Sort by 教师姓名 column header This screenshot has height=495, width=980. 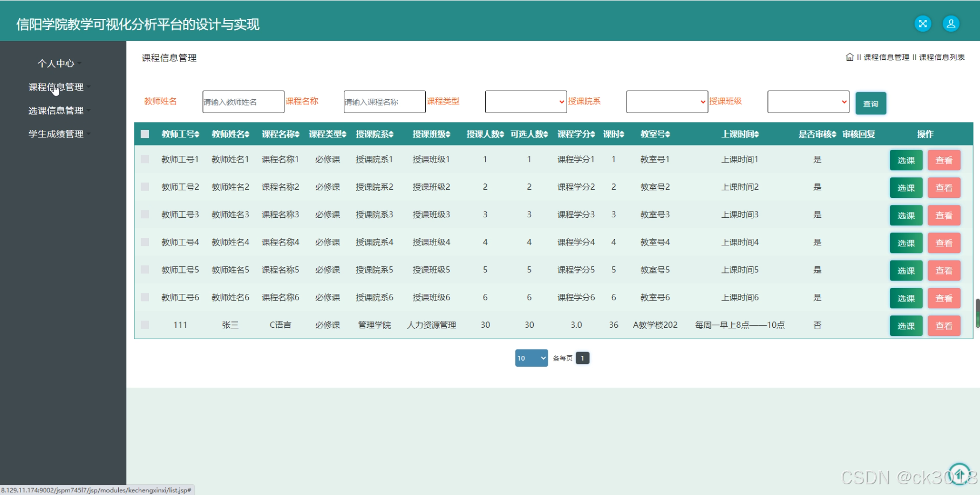(230, 134)
